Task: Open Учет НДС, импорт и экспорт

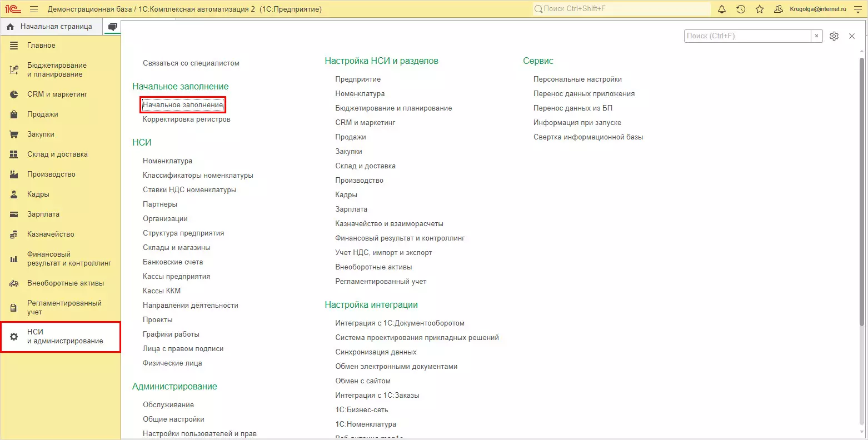Action: coord(383,253)
